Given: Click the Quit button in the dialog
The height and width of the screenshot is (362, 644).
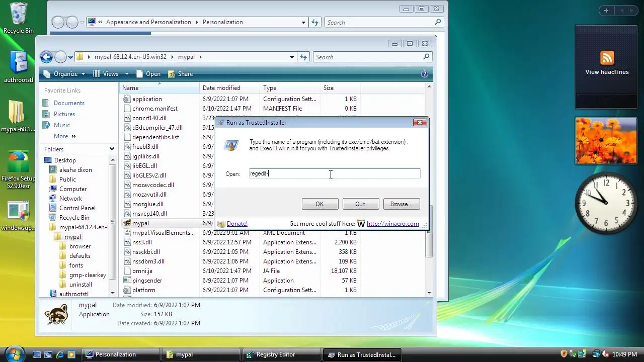Looking at the screenshot, I should click(360, 204).
